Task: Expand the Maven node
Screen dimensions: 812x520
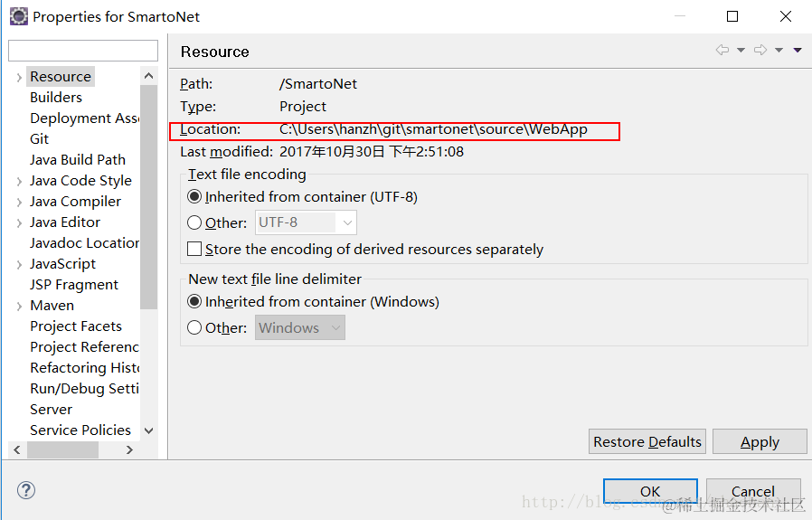Action: pyautogui.click(x=19, y=307)
